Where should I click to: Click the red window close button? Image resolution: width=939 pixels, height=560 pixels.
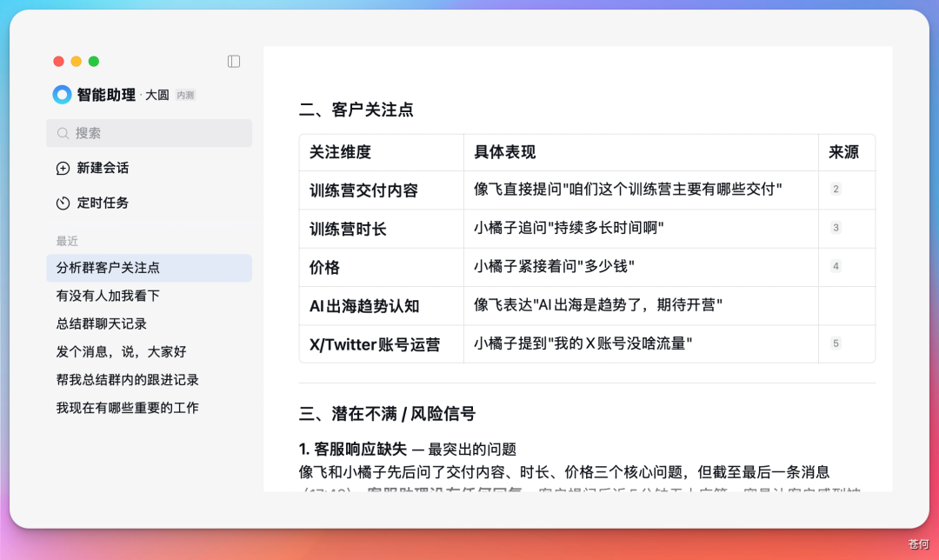tap(59, 61)
